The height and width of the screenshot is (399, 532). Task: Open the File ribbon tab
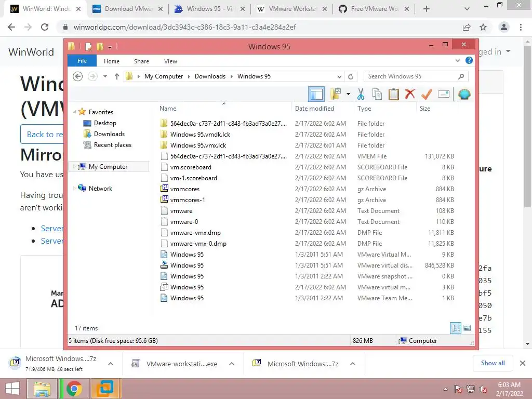pyautogui.click(x=82, y=61)
